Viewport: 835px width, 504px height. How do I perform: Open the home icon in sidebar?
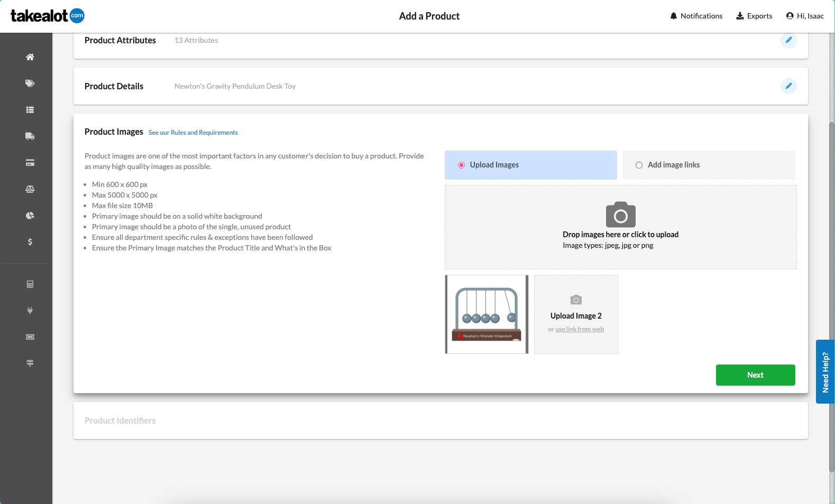[30, 57]
